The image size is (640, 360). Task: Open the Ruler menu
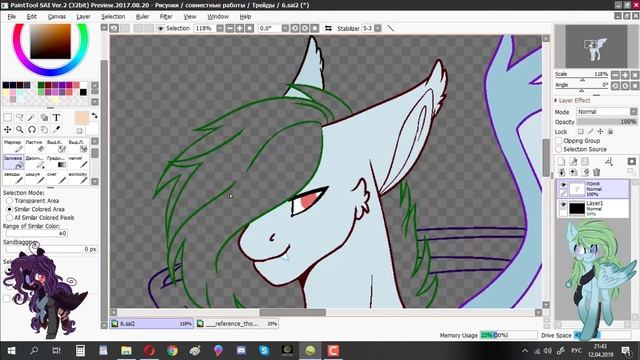142,17
